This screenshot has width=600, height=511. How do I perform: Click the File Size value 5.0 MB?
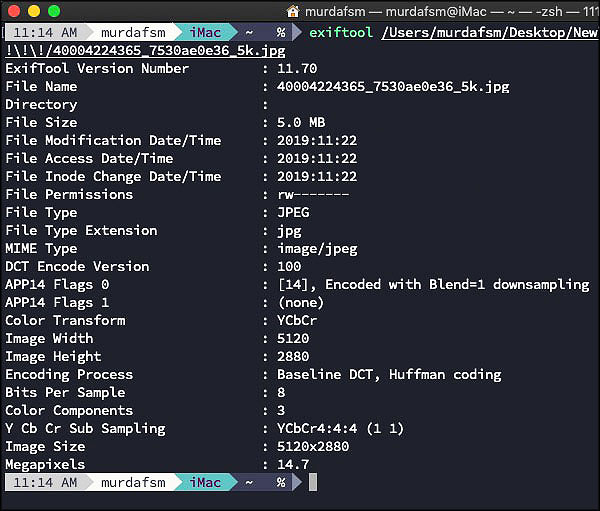click(301, 122)
